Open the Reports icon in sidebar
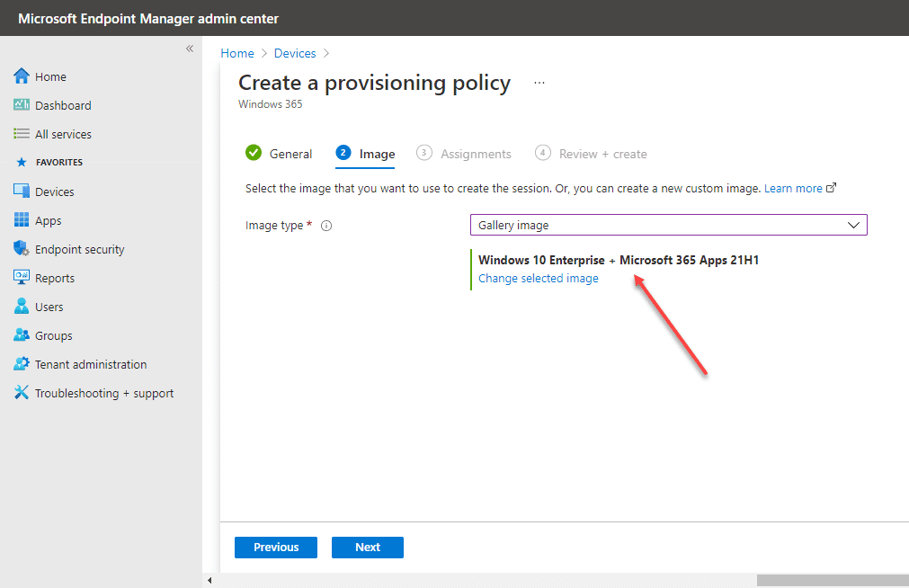This screenshot has width=909, height=588. coord(22,278)
